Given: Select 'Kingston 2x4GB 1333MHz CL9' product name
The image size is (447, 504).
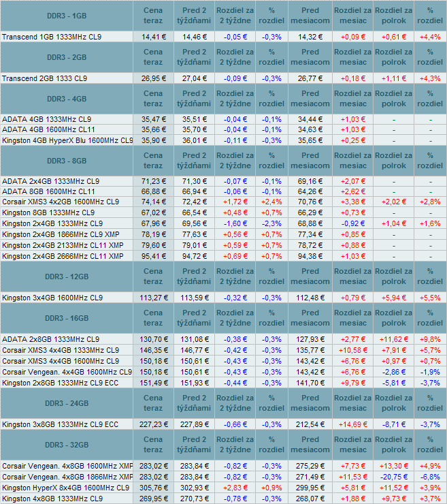Looking at the screenshot, I should 52,223.
